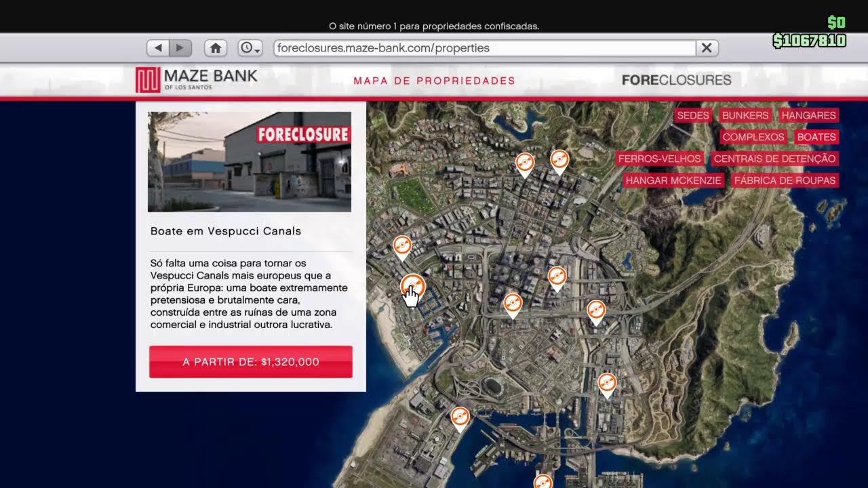Select the nightclub pin under the hand cursor
The height and width of the screenshot is (488, 868).
pyautogui.click(x=413, y=289)
